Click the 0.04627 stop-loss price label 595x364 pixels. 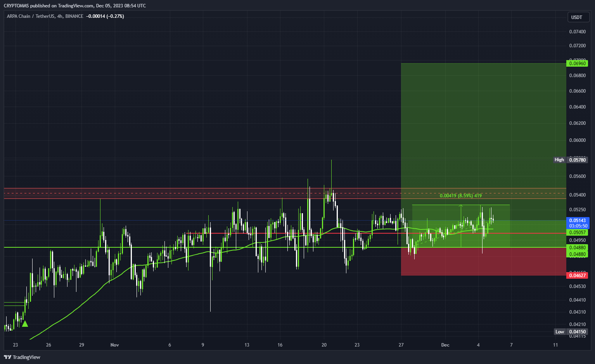[577, 275]
